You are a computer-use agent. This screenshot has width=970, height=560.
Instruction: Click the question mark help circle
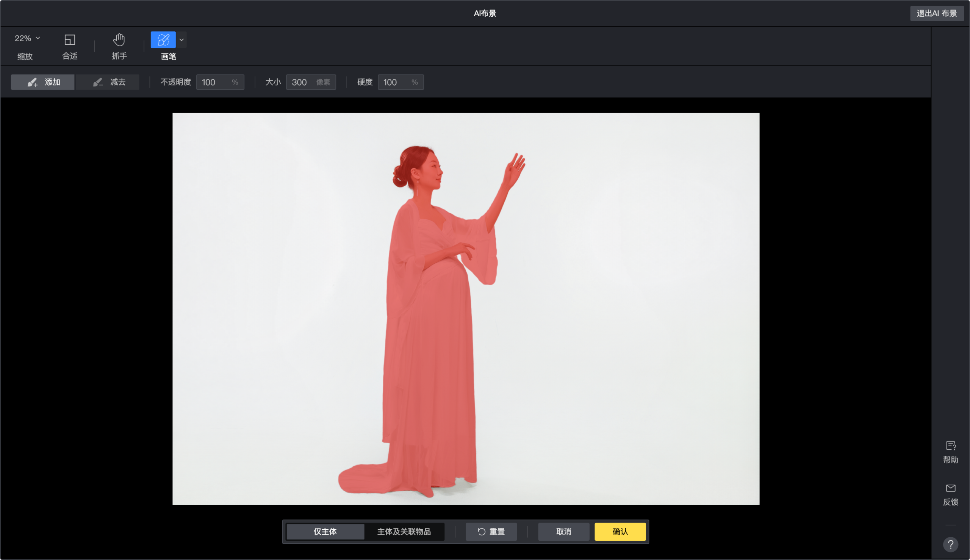(x=950, y=544)
